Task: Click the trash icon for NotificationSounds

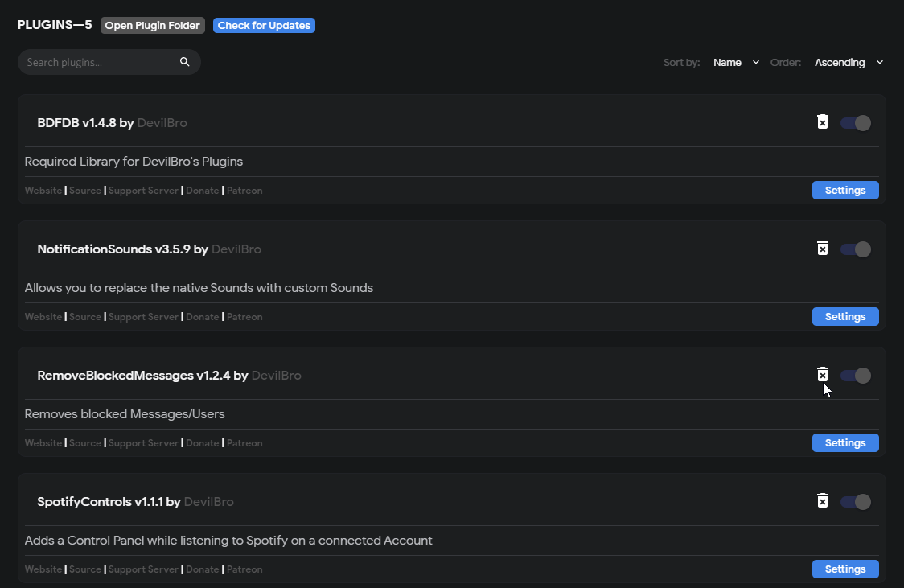Action: pos(822,248)
